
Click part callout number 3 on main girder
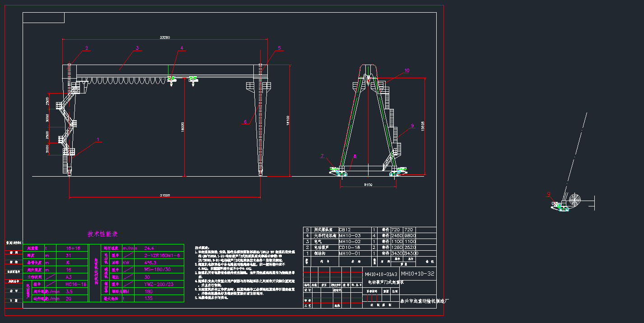click(137, 47)
